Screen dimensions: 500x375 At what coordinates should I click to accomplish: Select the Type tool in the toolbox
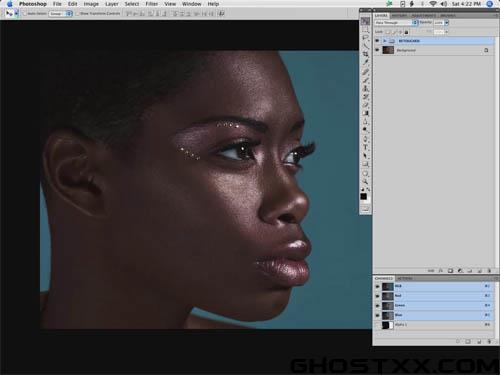pos(366,147)
